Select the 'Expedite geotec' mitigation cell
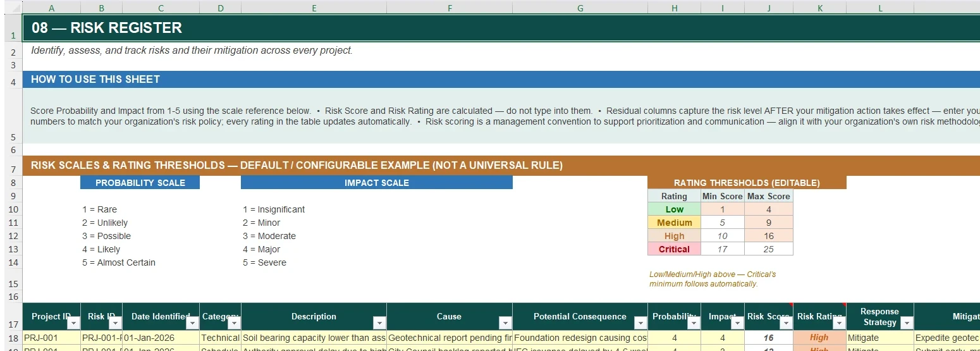Image resolution: width=980 pixels, height=351 pixels. (x=947, y=338)
